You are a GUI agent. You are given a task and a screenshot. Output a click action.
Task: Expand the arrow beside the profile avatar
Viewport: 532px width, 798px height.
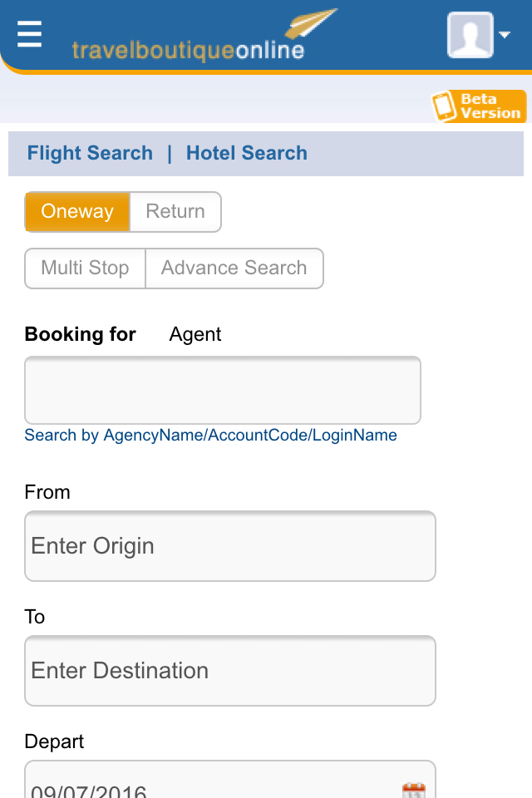tap(505, 35)
